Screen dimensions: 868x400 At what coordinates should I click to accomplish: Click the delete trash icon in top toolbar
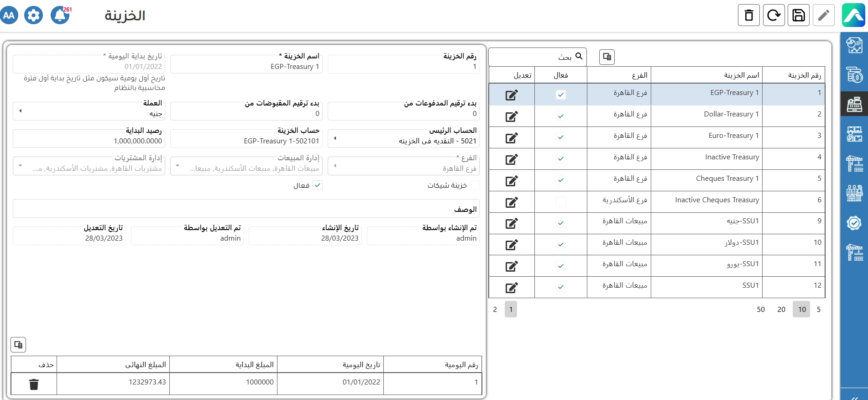pyautogui.click(x=749, y=16)
